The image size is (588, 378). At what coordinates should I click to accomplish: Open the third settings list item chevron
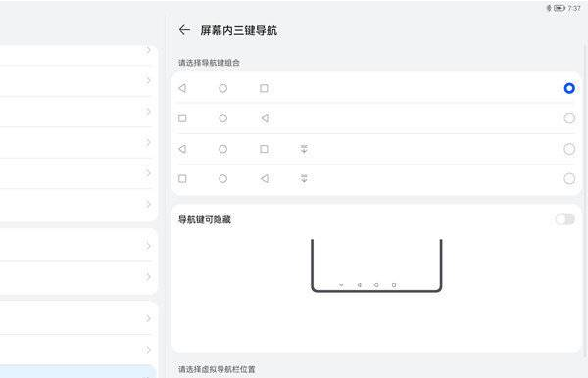tap(149, 112)
